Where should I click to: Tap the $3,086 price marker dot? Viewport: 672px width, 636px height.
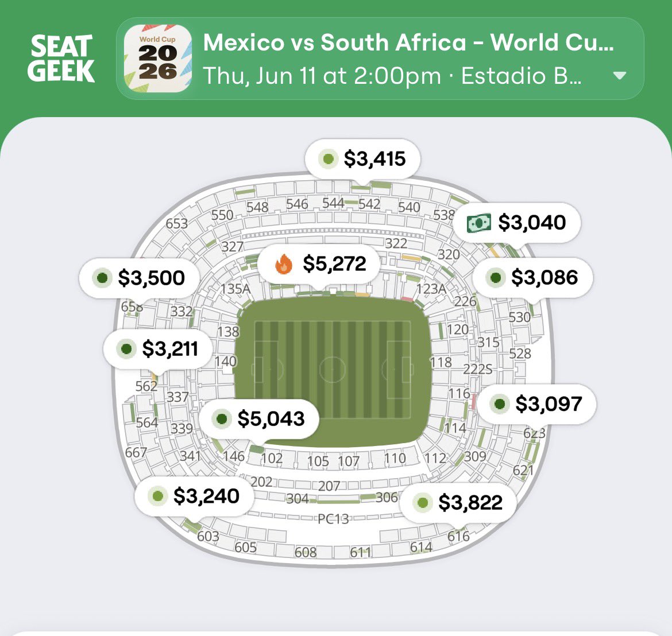coord(496,277)
